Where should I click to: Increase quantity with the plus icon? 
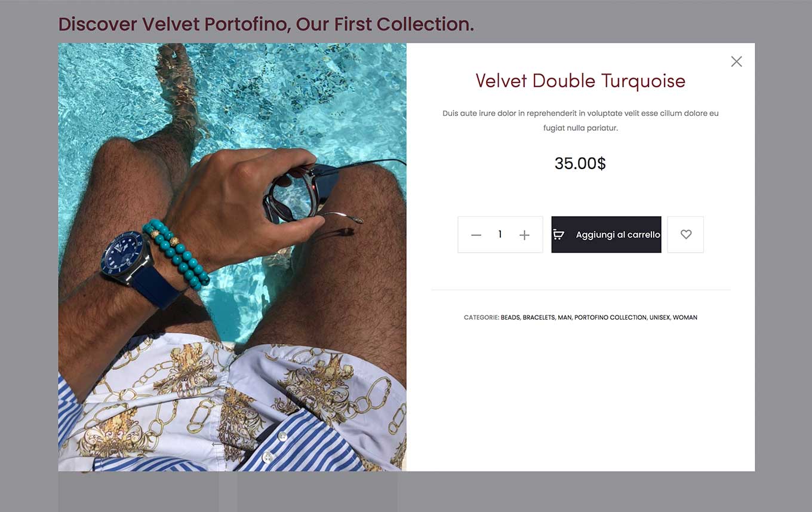(524, 235)
